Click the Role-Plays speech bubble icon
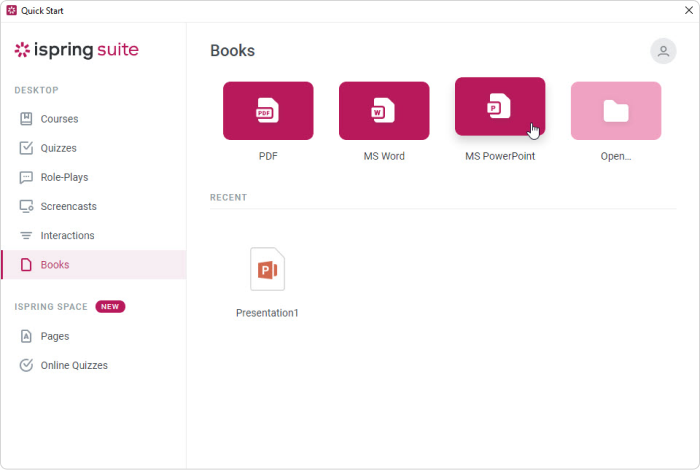700x470 pixels. pos(27,177)
